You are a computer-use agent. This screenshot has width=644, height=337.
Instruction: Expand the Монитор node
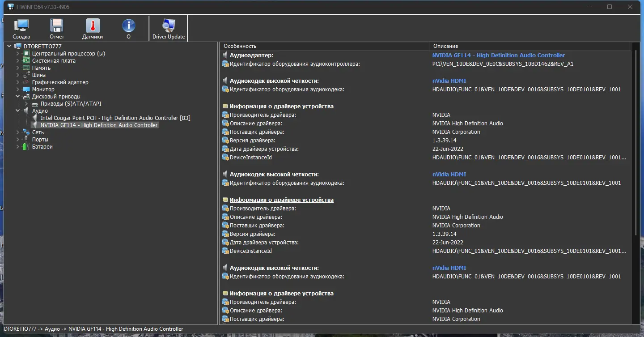pyautogui.click(x=18, y=89)
